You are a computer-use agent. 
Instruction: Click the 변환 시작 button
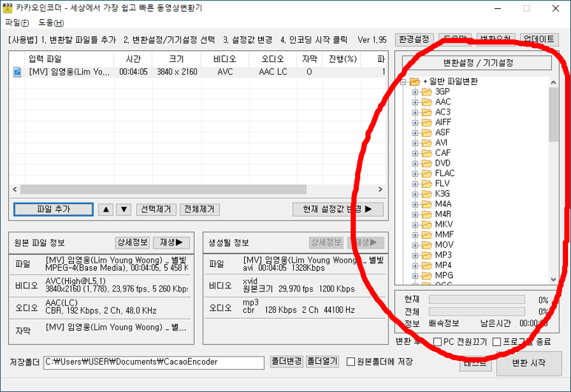(x=529, y=363)
